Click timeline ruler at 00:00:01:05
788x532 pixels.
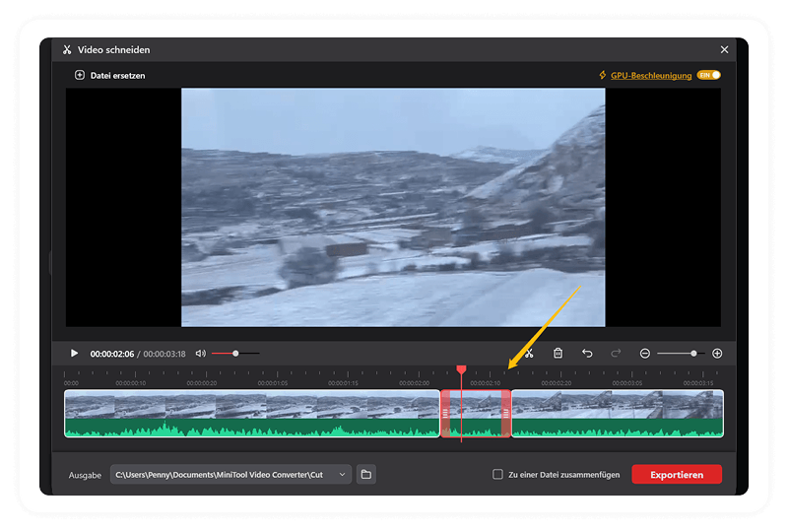point(273,382)
